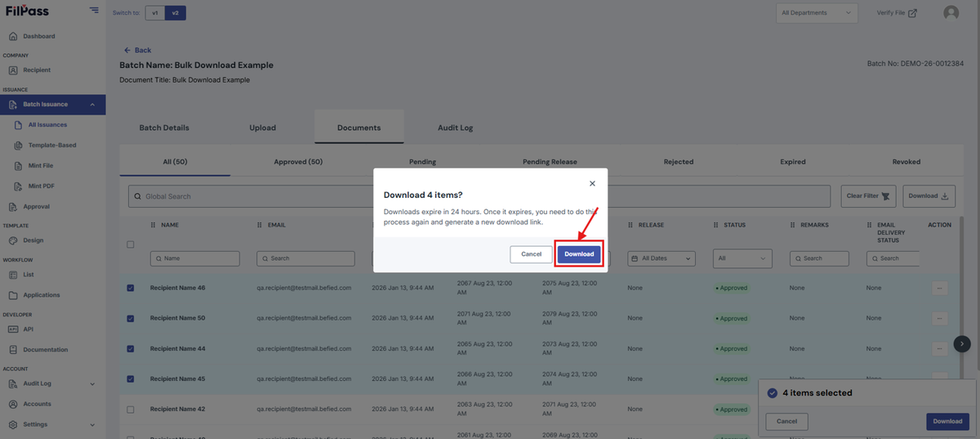Viewport: 980px width, 439px height.
Task: Open action menu for Recipient Name 42
Action: 939,409
